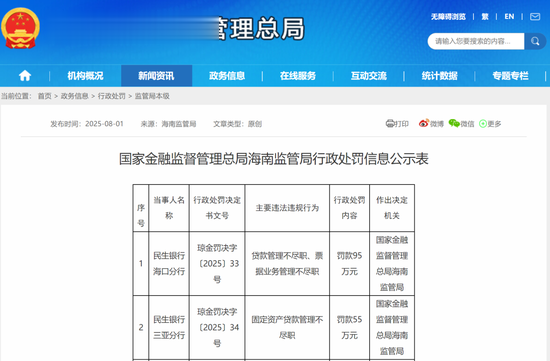The width and height of the screenshot is (550, 361).
Task: Click the site title 管理总局
Action: tap(261, 29)
